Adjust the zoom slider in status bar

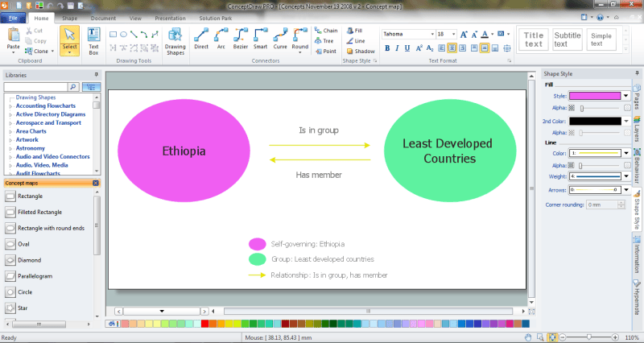tap(589, 337)
